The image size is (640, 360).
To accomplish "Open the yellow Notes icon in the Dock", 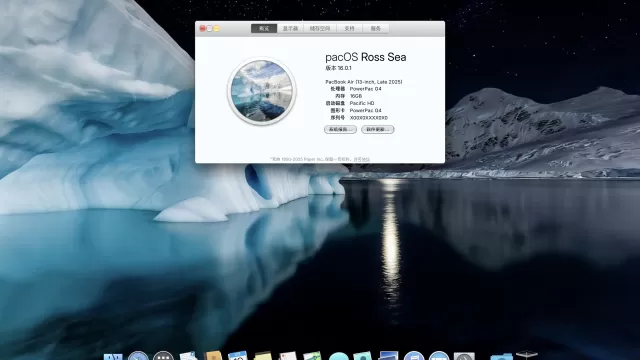I will (x=263, y=356).
